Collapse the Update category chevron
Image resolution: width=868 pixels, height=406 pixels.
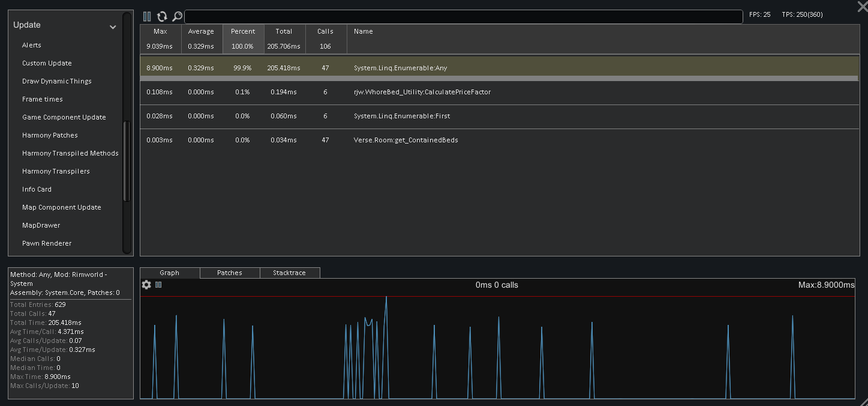tap(113, 26)
